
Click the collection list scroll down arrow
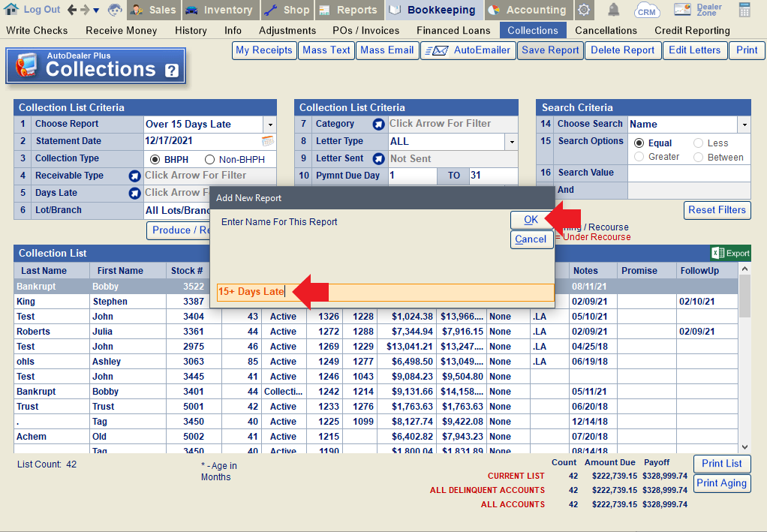click(744, 447)
